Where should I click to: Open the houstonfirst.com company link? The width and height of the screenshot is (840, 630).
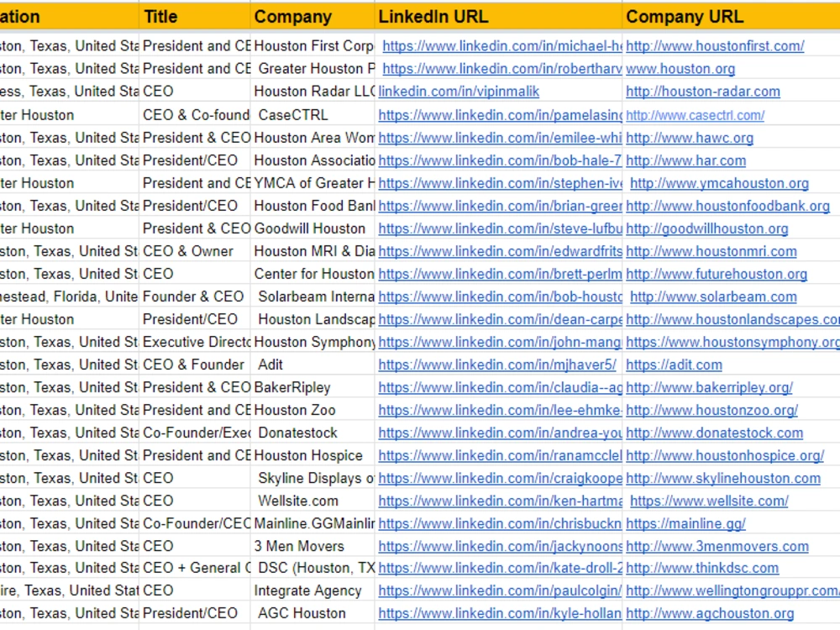[715, 46]
